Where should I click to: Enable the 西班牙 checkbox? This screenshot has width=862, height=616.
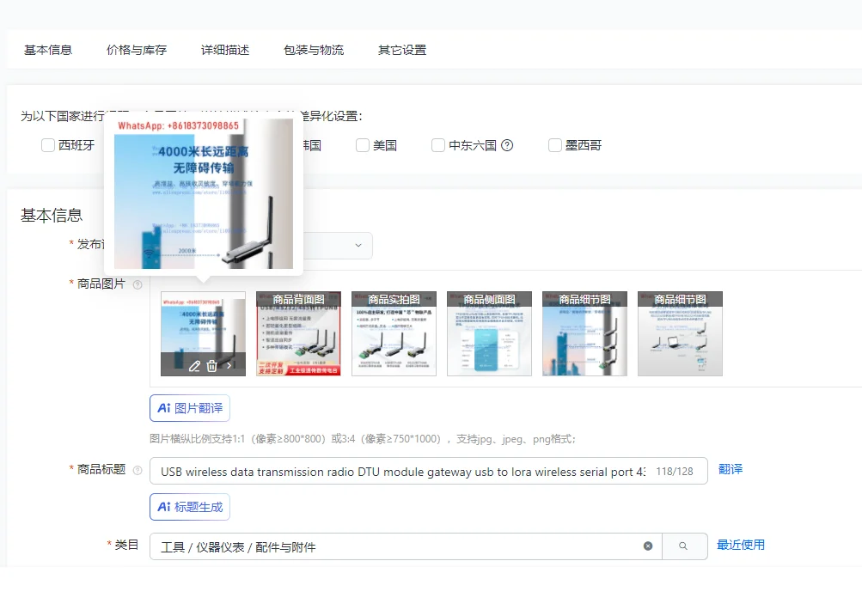pos(48,144)
